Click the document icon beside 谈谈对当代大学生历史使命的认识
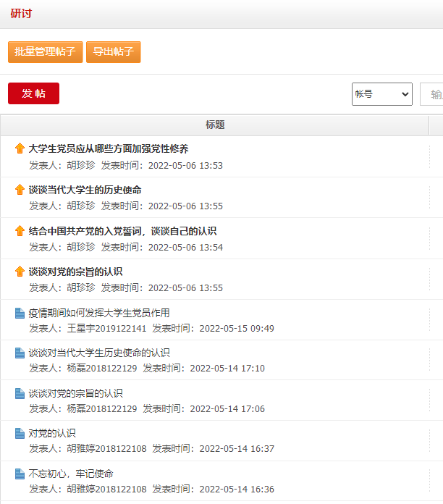 click(20, 353)
